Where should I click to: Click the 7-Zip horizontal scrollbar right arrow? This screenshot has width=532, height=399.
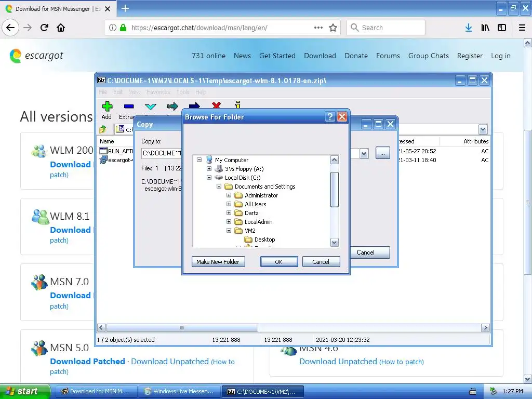tap(485, 327)
